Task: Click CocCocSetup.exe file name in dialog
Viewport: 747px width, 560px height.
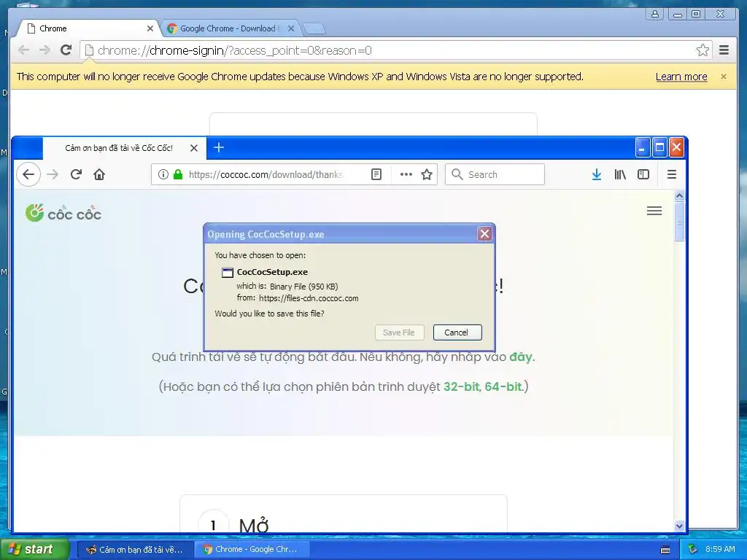Action: tap(272, 272)
